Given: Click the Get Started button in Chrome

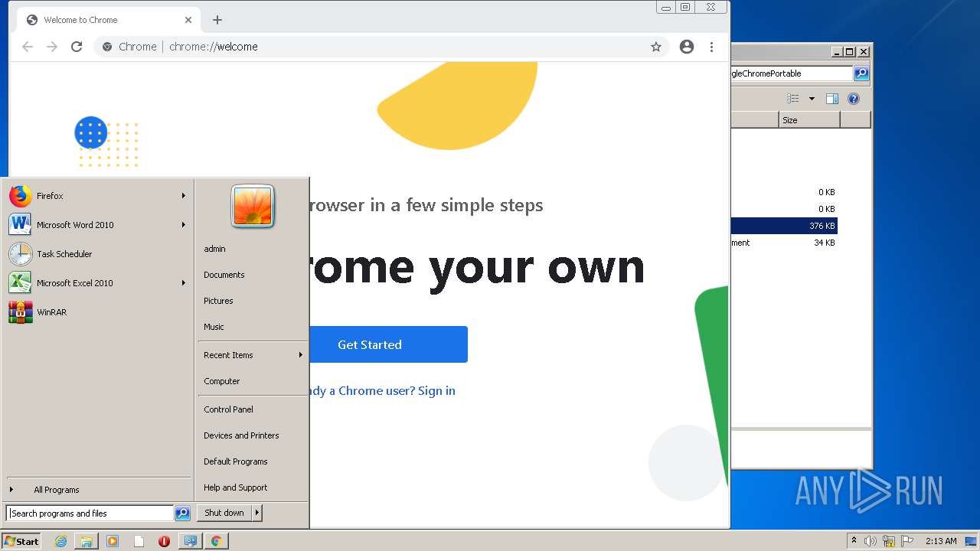Looking at the screenshot, I should coord(388,344).
